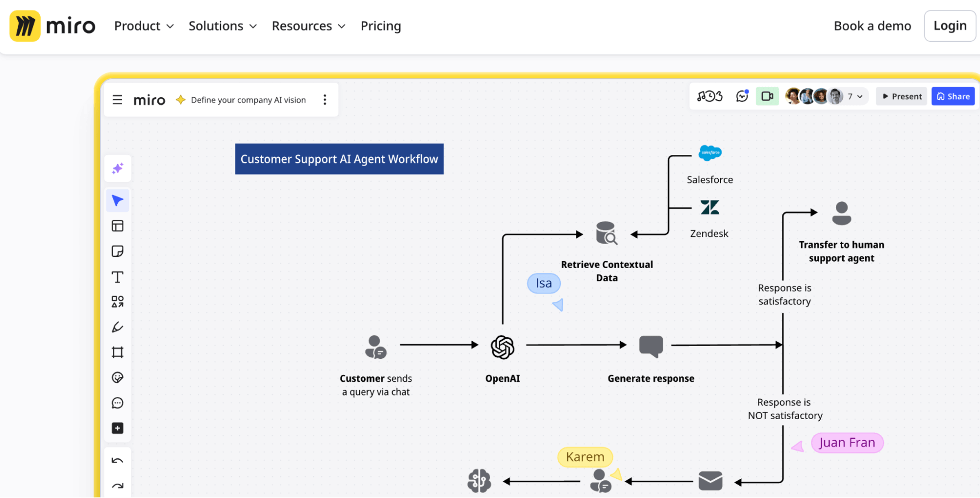Select the Salesforce logo on the board
Image resolution: width=980 pixels, height=498 pixels.
[710, 153]
